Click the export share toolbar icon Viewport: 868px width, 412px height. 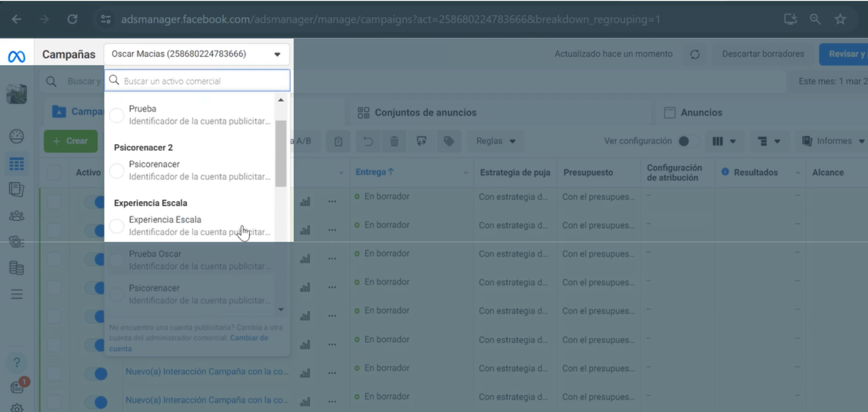click(421, 142)
